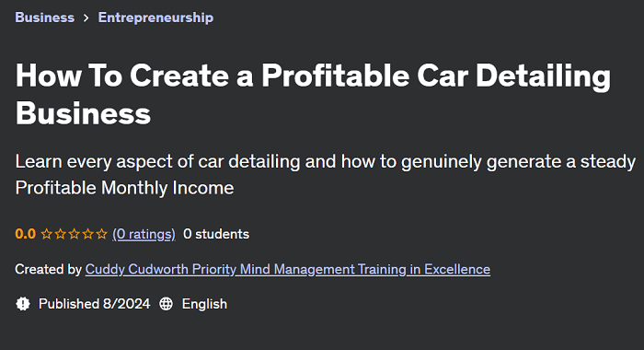This screenshot has width=644, height=350.
Task: Click the 0 students count
Action: pos(216,234)
